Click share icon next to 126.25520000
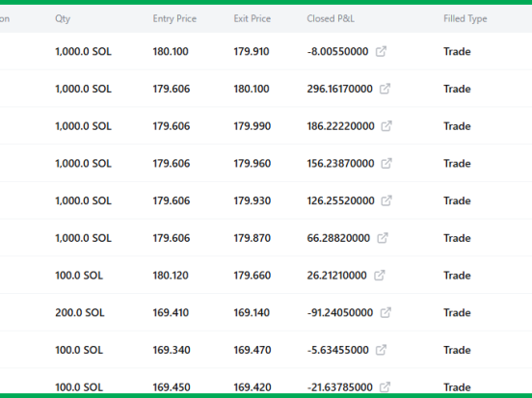The image size is (532, 398). tap(386, 200)
